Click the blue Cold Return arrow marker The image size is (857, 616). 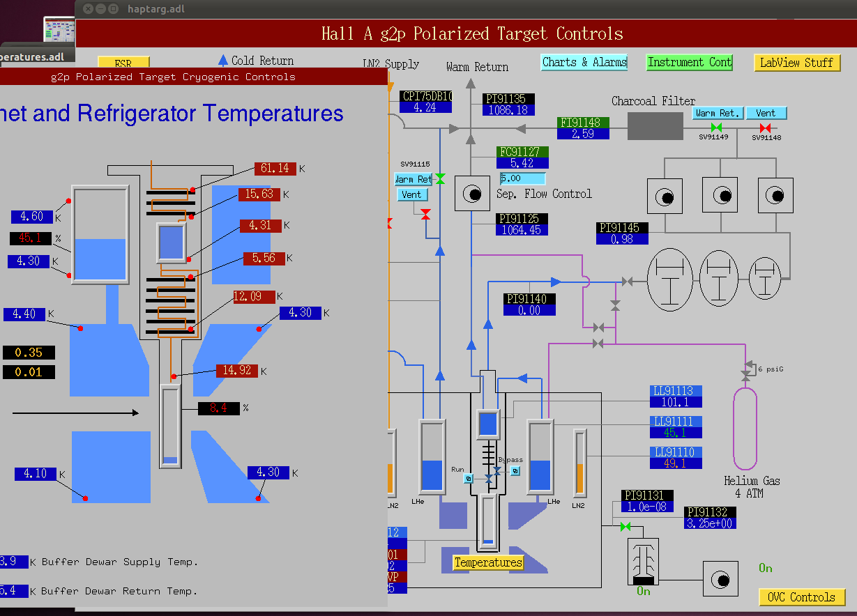(x=223, y=61)
